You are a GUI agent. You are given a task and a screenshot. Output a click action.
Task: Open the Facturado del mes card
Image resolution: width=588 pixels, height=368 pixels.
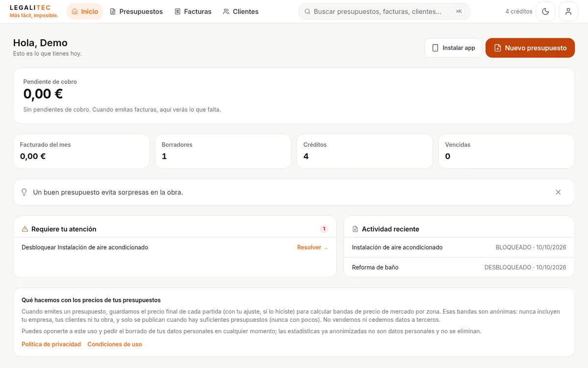point(81,151)
